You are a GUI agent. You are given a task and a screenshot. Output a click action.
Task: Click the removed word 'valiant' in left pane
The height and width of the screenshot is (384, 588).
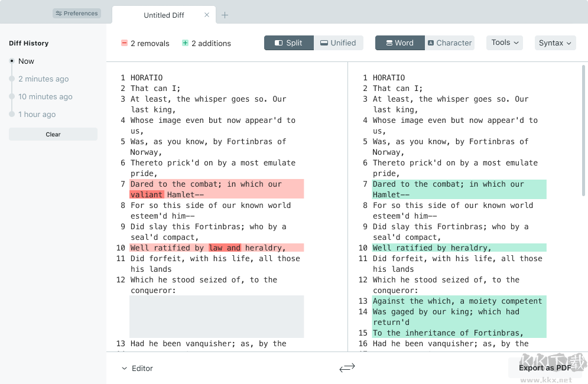point(147,194)
